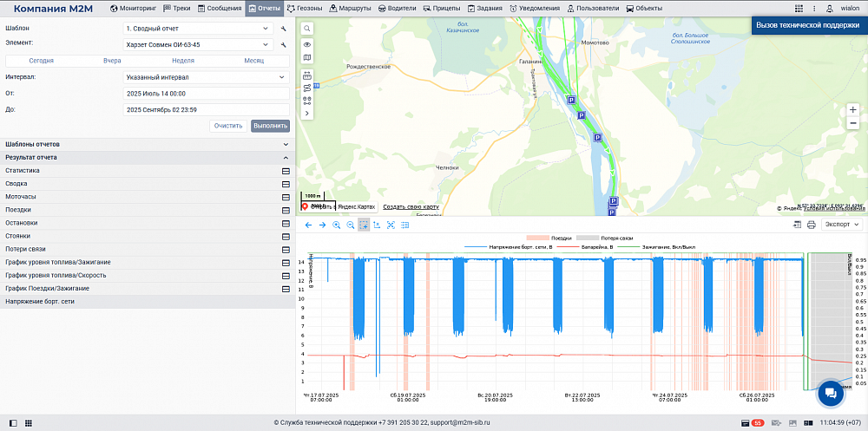Viewport: 868px width, 431px height.
Task: Click the Очистить button
Action: 228,126
